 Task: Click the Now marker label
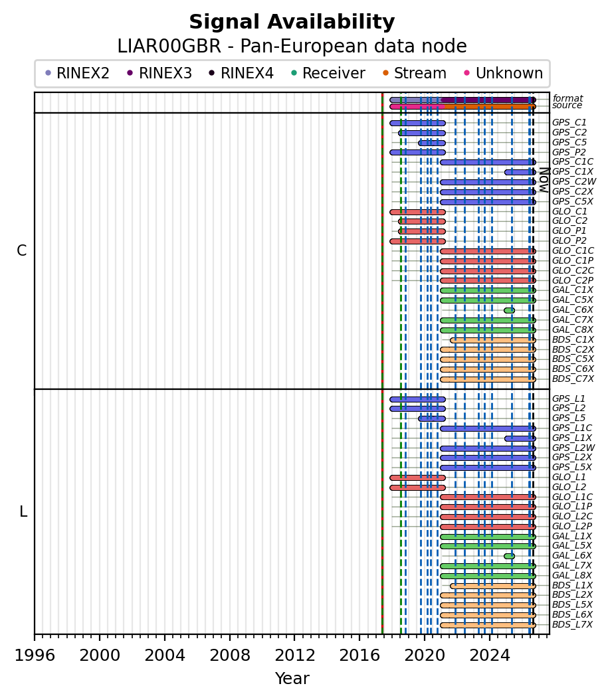[x=544, y=180]
